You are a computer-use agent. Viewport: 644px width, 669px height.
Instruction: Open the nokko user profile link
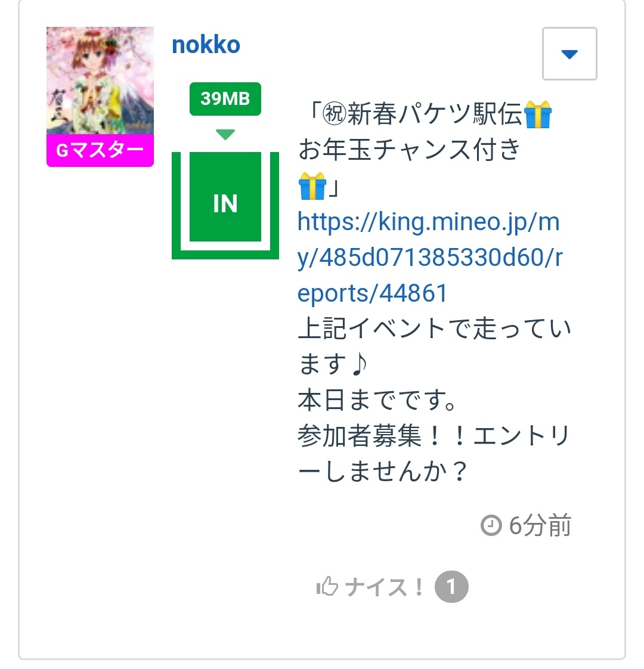pyautogui.click(x=206, y=45)
